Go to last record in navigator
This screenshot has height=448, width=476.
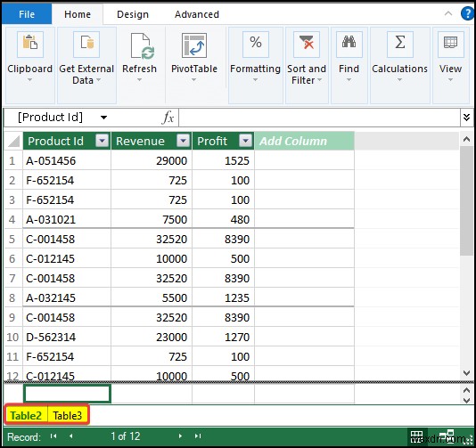coord(198,436)
